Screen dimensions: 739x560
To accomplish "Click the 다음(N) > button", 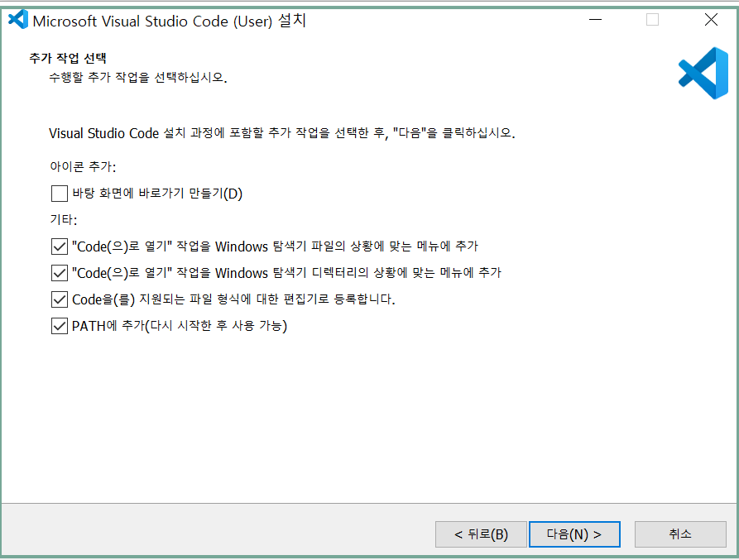I will click(574, 534).
